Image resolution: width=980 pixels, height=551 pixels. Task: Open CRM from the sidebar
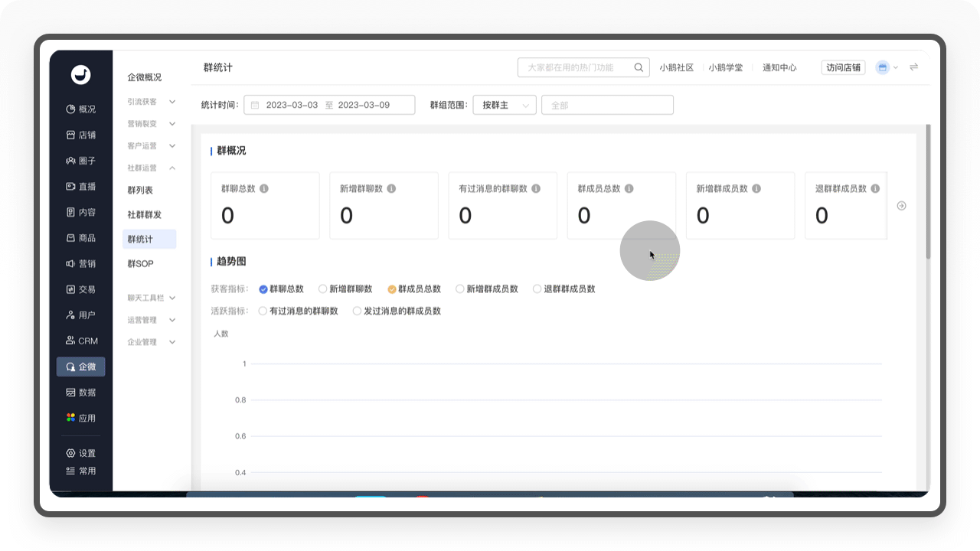tap(80, 341)
